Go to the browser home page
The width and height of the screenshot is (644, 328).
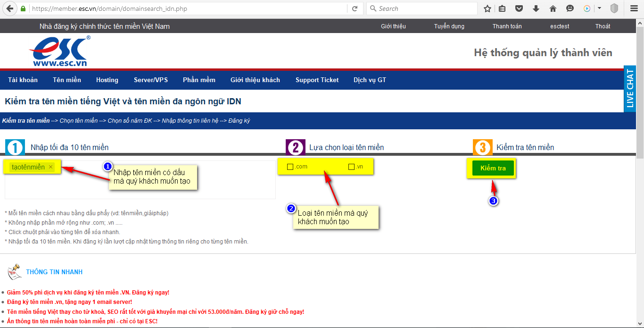point(553,8)
